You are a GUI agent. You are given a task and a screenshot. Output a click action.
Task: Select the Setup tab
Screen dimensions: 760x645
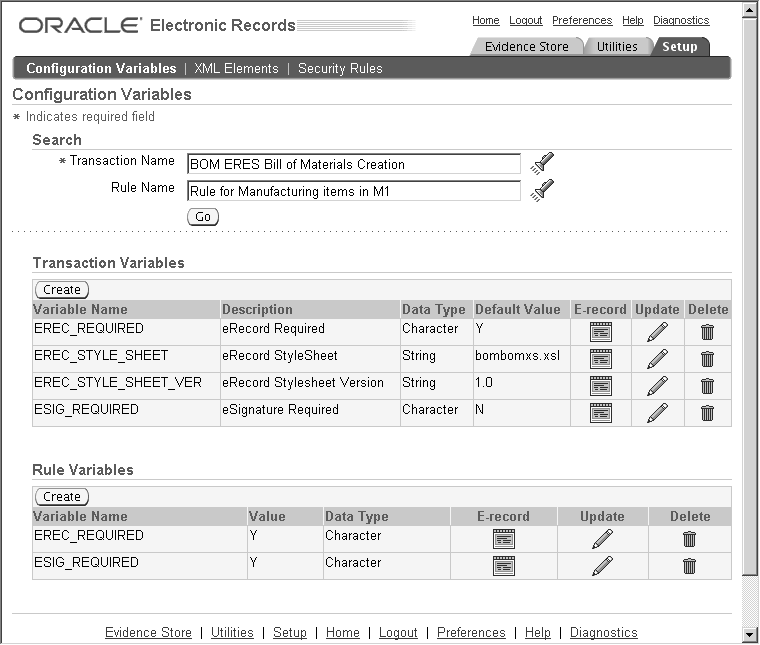pos(680,47)
